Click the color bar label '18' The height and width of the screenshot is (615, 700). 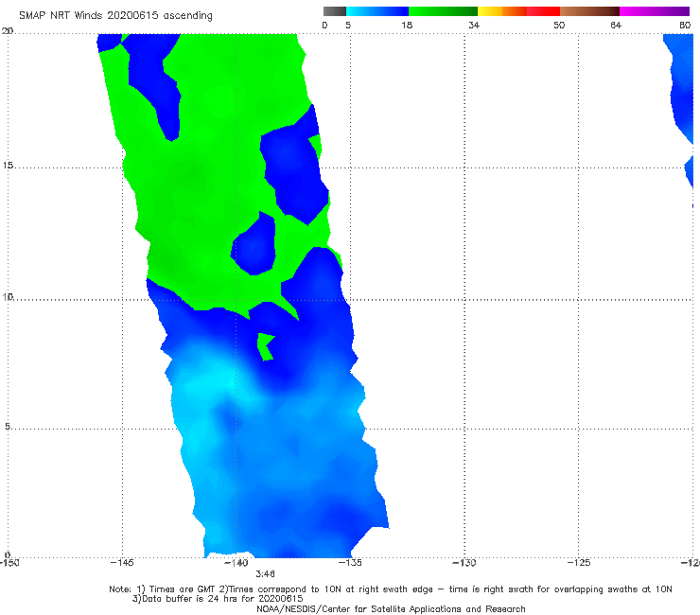tap(407, 25)
